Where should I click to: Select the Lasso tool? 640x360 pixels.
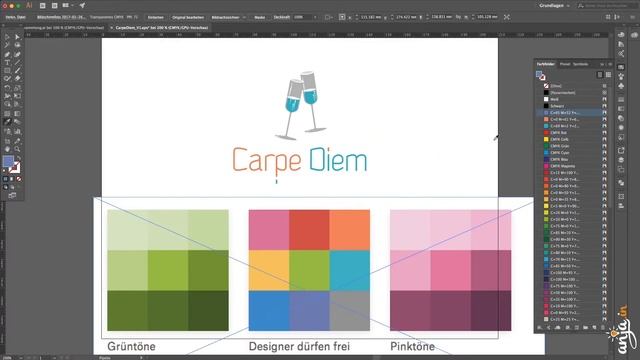click(17, 45)
